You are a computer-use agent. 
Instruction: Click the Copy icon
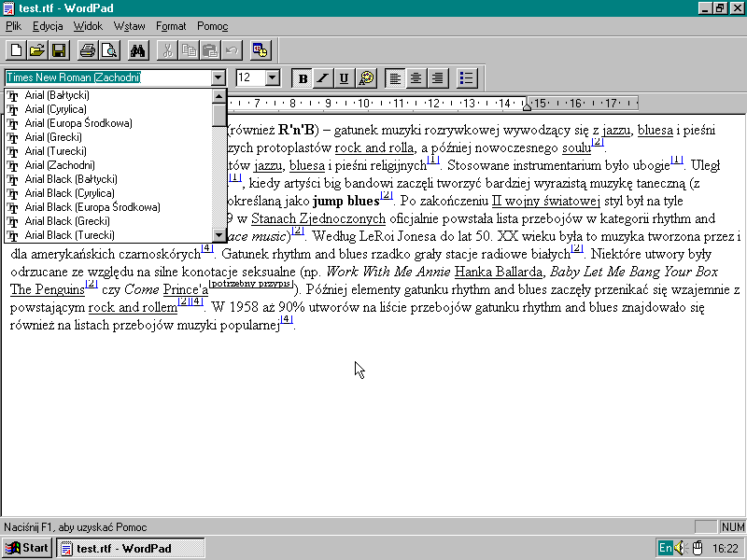189,50
